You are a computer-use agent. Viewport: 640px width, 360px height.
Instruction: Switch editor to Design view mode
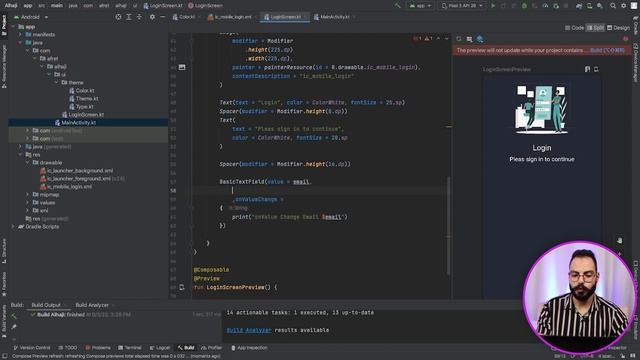(x=618, y=28)
